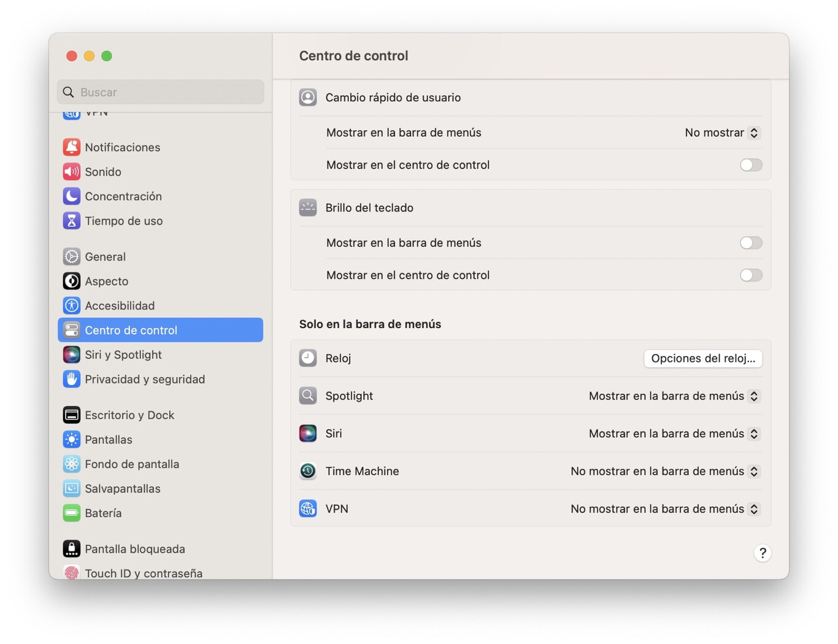Click the help question mark button

click(x=762, y=553)
